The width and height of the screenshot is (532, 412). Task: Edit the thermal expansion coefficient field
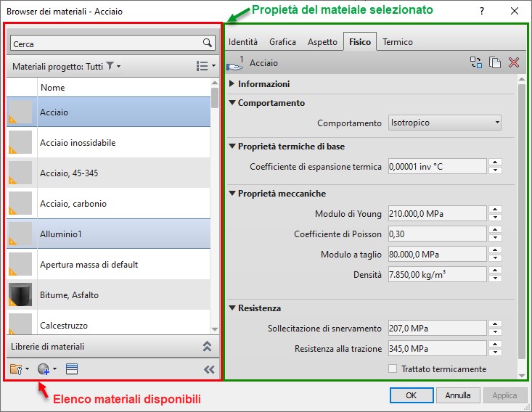click(438, 167)
